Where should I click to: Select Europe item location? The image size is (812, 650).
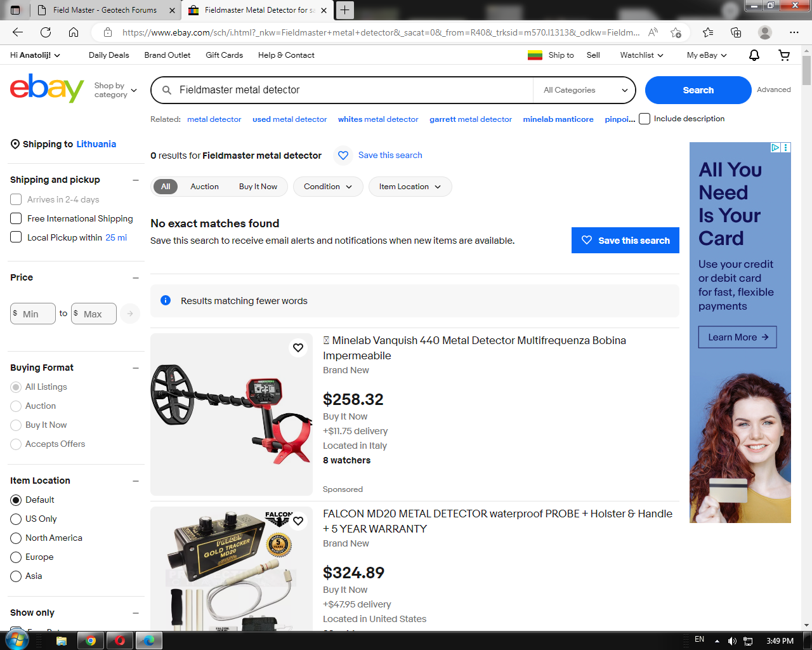pos(16,557)
